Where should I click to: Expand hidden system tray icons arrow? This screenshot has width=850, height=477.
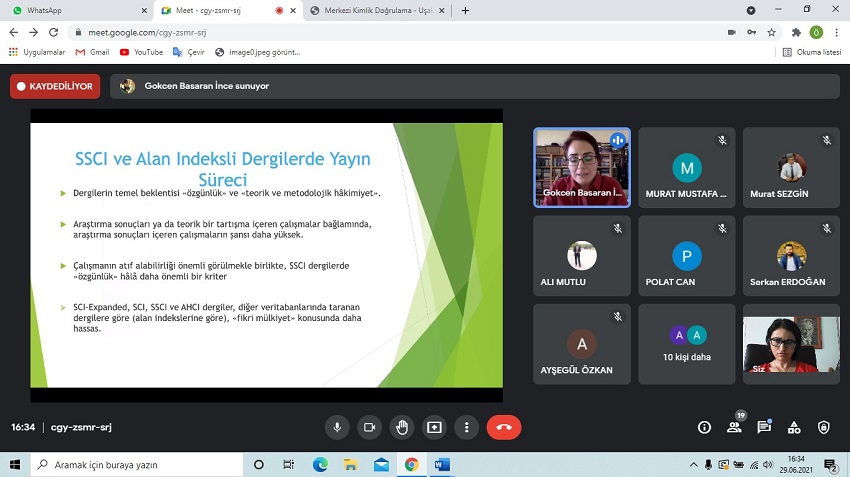pyautogui.click(x=695, y=465)
